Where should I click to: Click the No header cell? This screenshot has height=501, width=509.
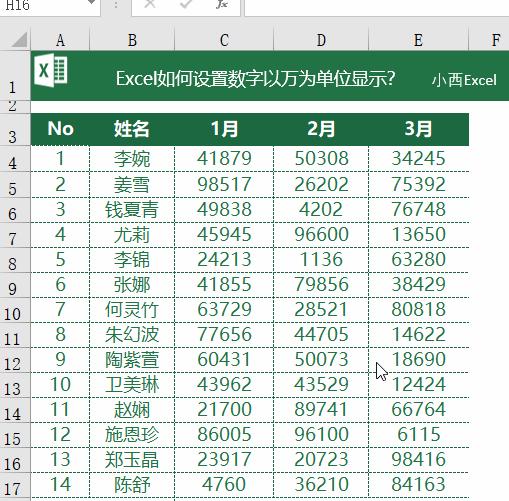(x=60, y=129)
